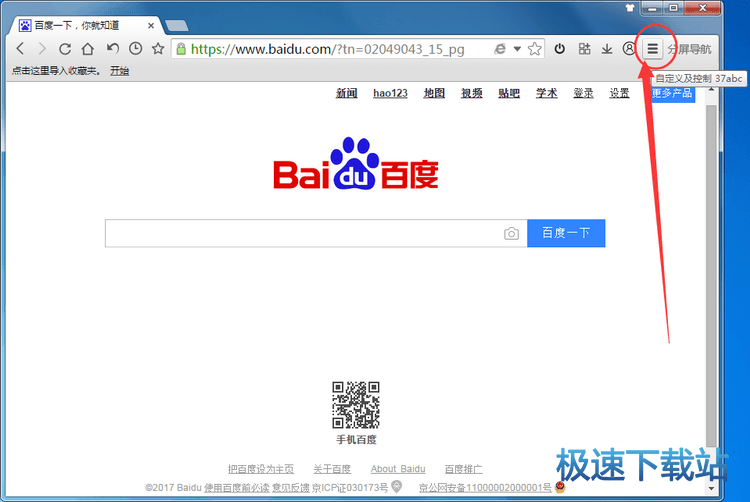Click the scrollbar up arrow
750x502 pixels.
711,89
